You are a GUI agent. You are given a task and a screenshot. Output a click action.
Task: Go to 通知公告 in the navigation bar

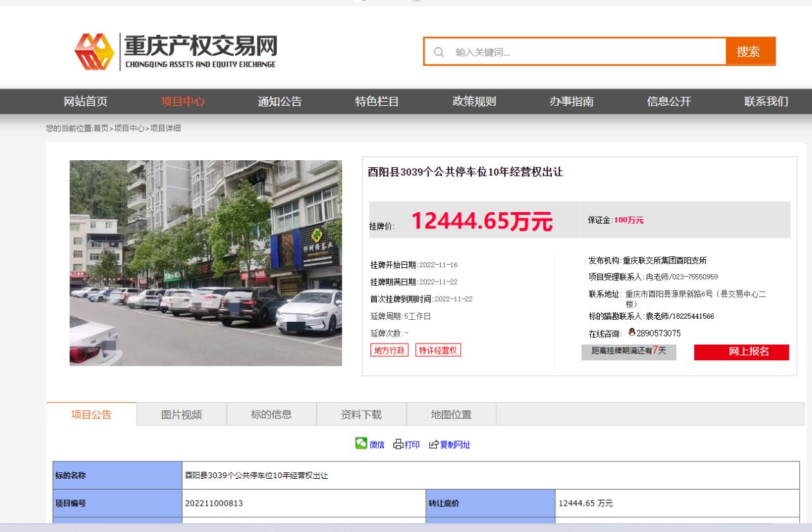click(279, 101)
